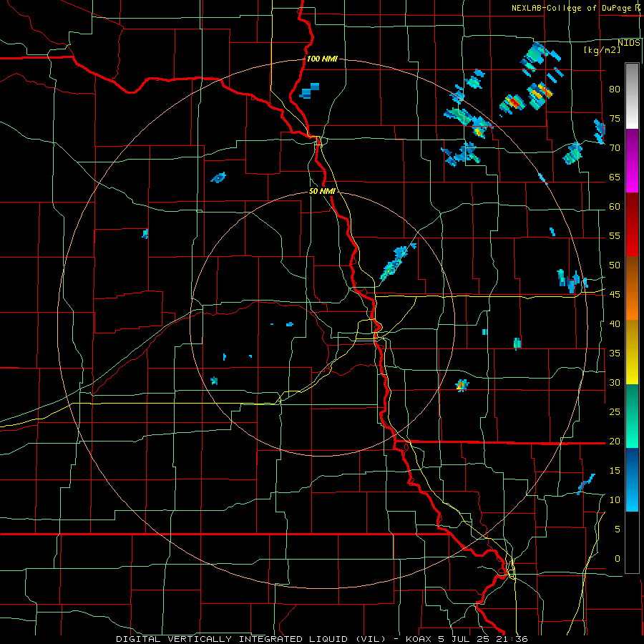Click the NIDS label

(629, 43)
